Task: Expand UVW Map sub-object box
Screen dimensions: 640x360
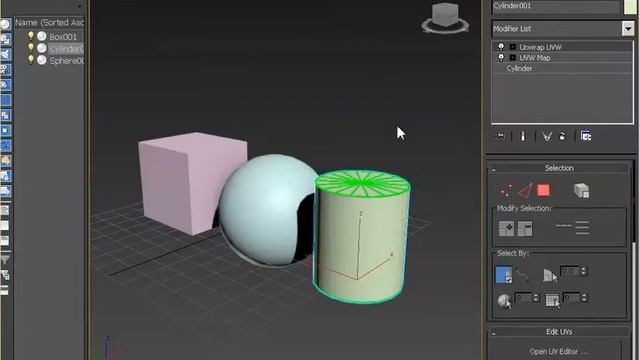Action: [x=513, y=58]
